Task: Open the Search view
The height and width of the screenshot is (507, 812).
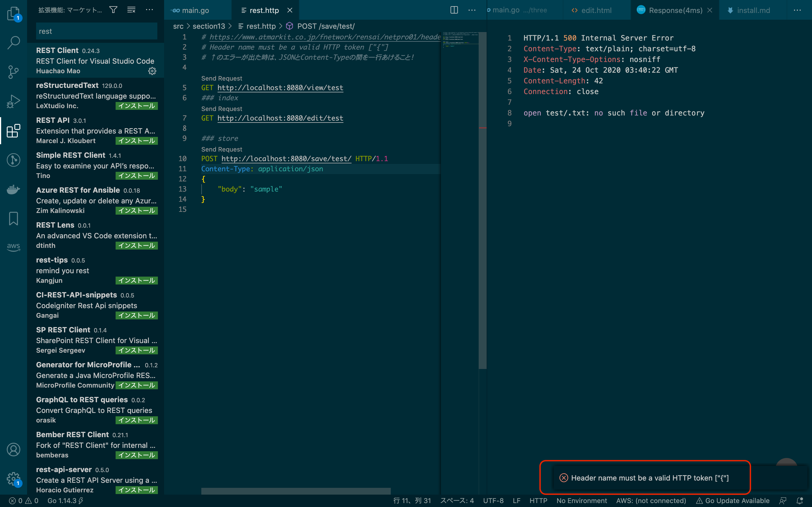Action: tap(14, 43)
